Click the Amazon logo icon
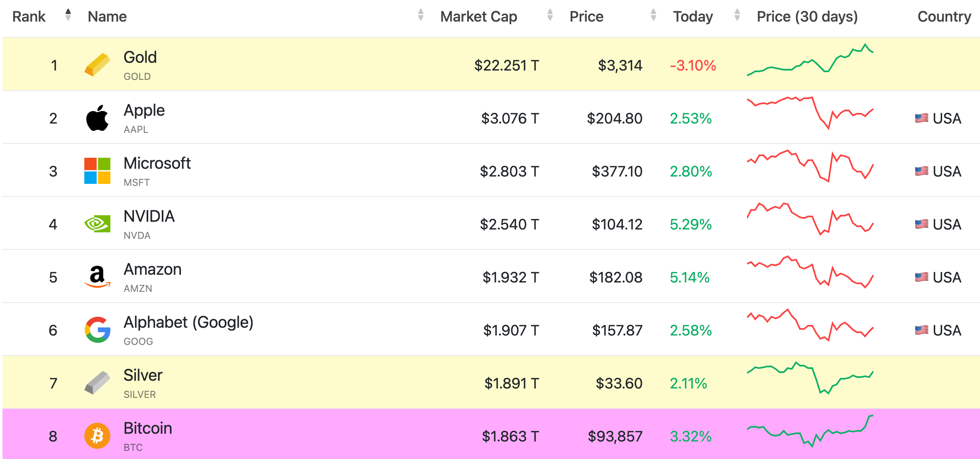The height and width of the screenshot is (459, 980). pyautogui.click(x=97, y=277)
